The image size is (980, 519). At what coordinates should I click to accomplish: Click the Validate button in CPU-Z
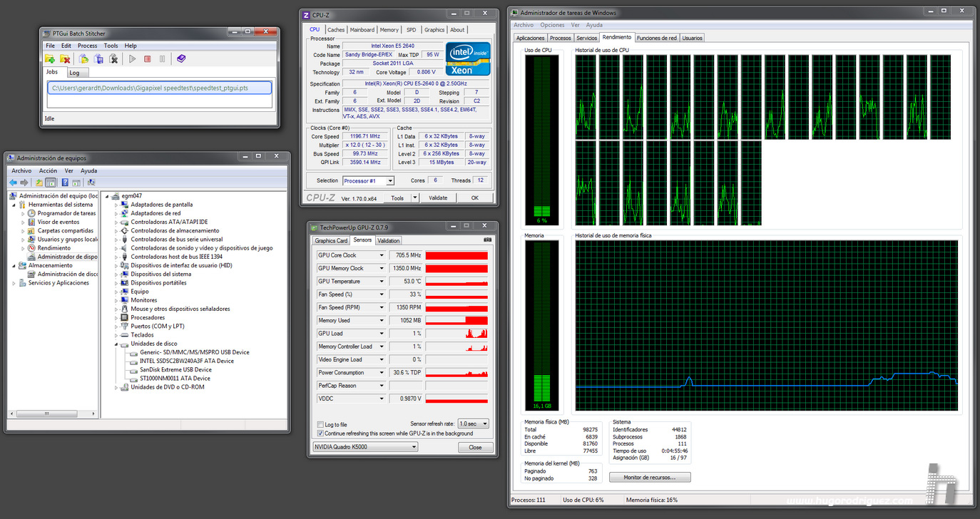click(438, 198)
